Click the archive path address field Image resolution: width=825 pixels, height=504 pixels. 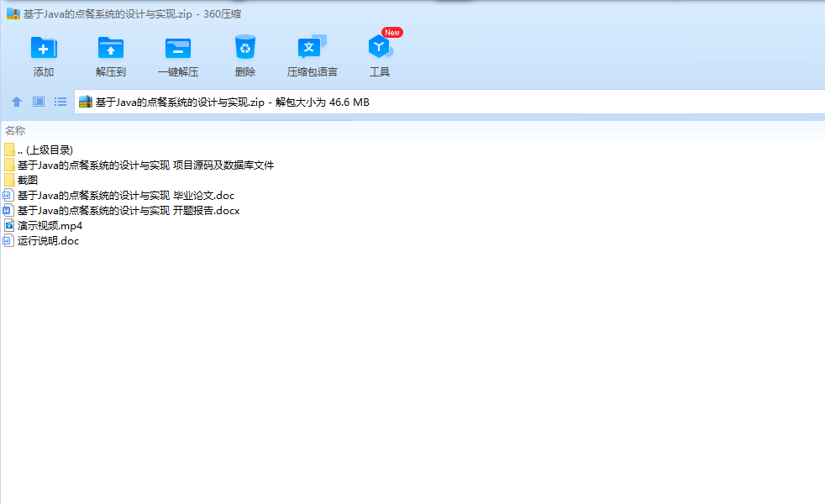[449, 102]
